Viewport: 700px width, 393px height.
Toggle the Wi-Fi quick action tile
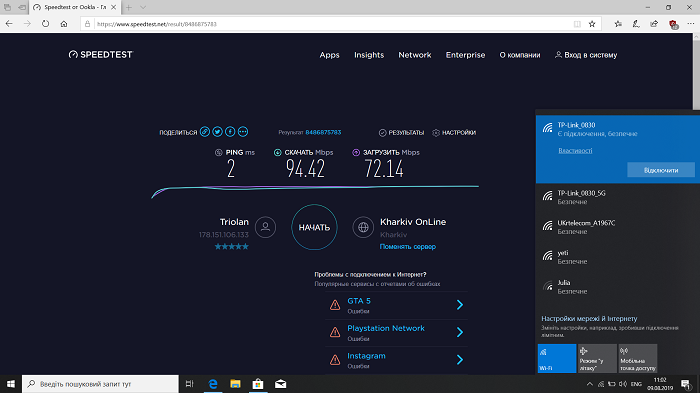(x=557, y=358)
